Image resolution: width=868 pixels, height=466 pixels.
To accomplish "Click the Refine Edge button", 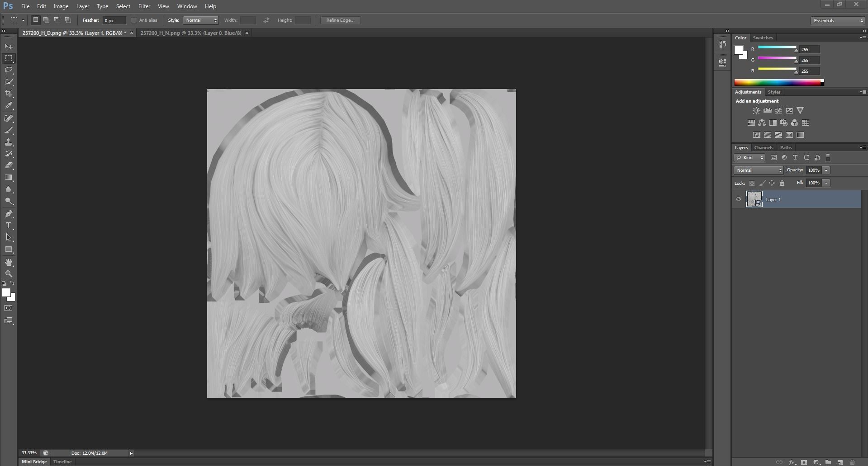I will pos(340,20).
